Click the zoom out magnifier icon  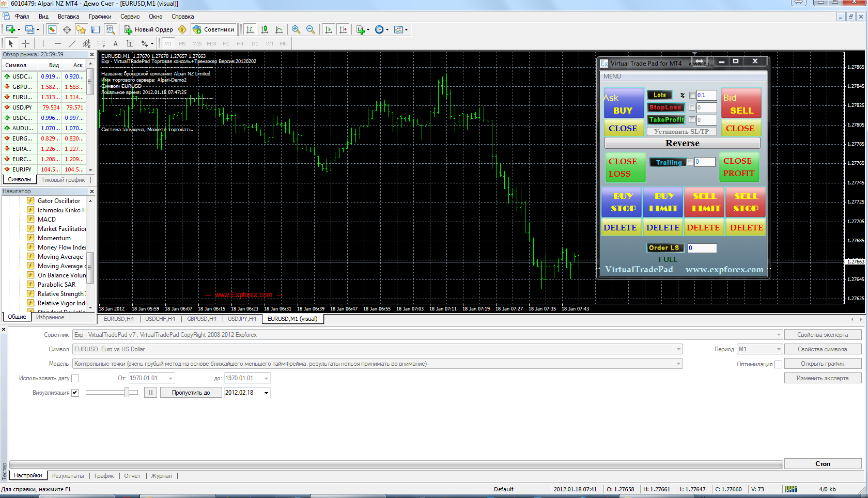[310, 29]
